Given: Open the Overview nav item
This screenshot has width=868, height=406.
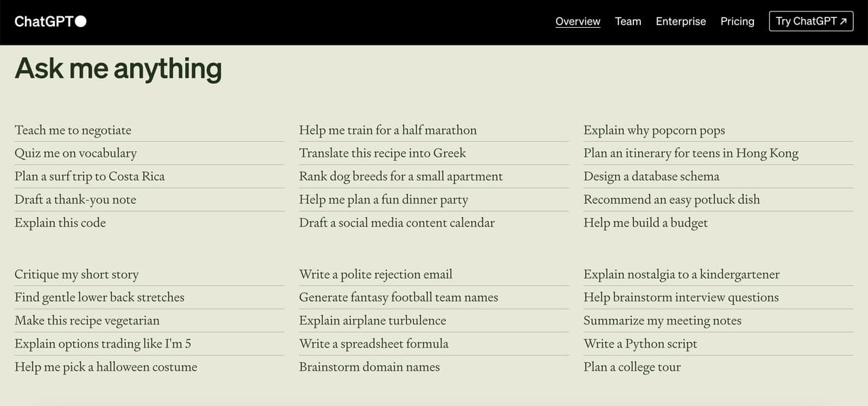Looking at the screenshot, I should [578, 21].
